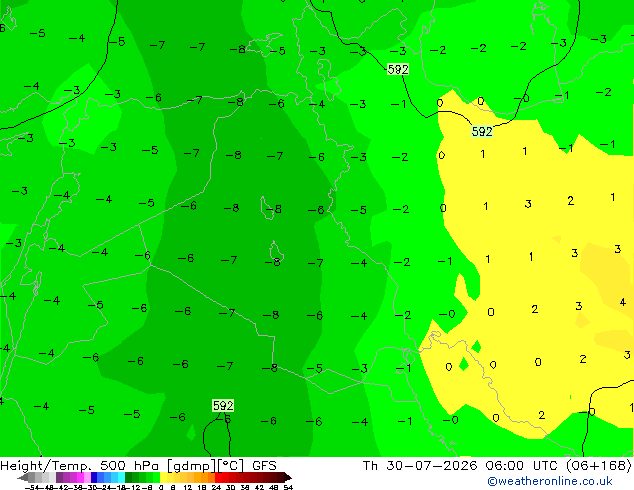The height and width of the screenshot is (490, 634).
Task: Click the '54' value at the legend's right end
Action: click(x=287, y=487)
